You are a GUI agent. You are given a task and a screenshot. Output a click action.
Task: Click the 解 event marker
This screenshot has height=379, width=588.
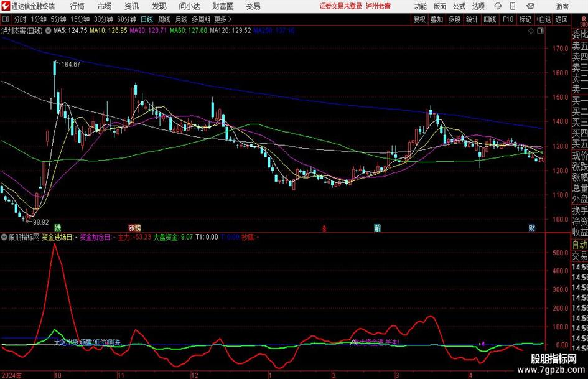[x=377, y=228]
